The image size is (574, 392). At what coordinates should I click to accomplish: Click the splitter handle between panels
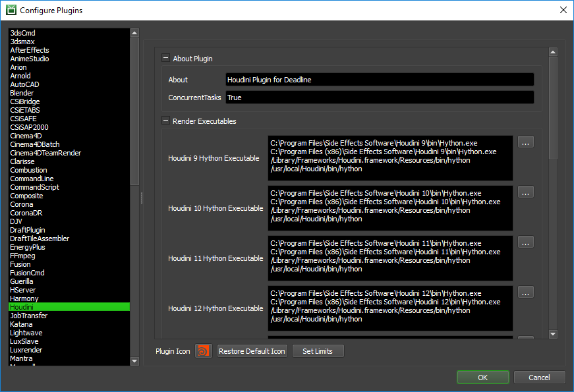tap(141, 198)
